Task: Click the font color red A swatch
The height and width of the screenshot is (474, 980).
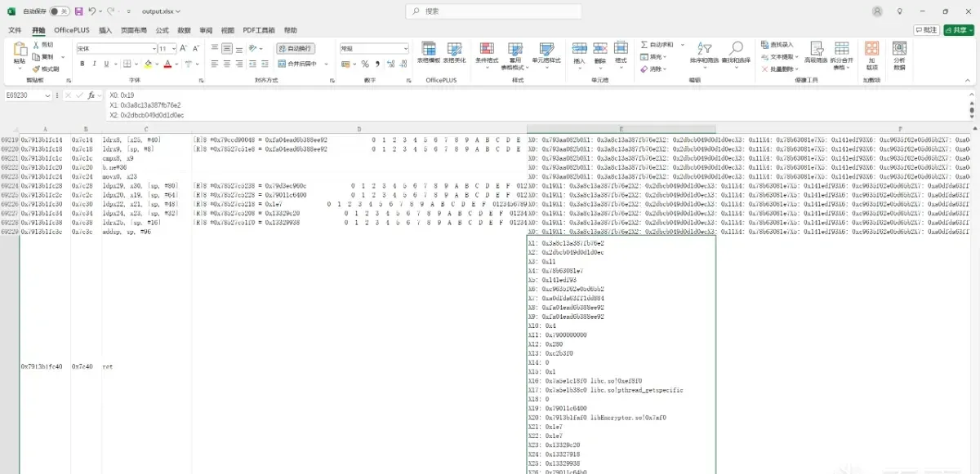Action: 167,64
